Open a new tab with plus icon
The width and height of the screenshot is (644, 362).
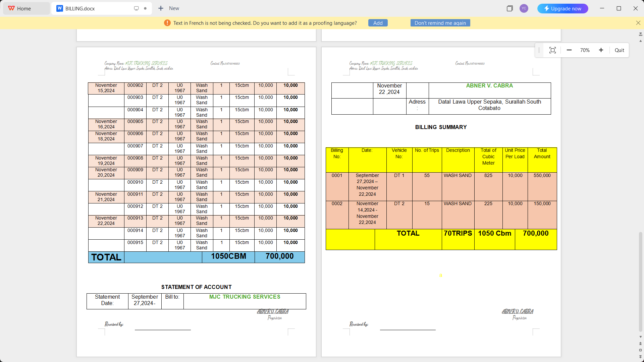pos(161,8)
